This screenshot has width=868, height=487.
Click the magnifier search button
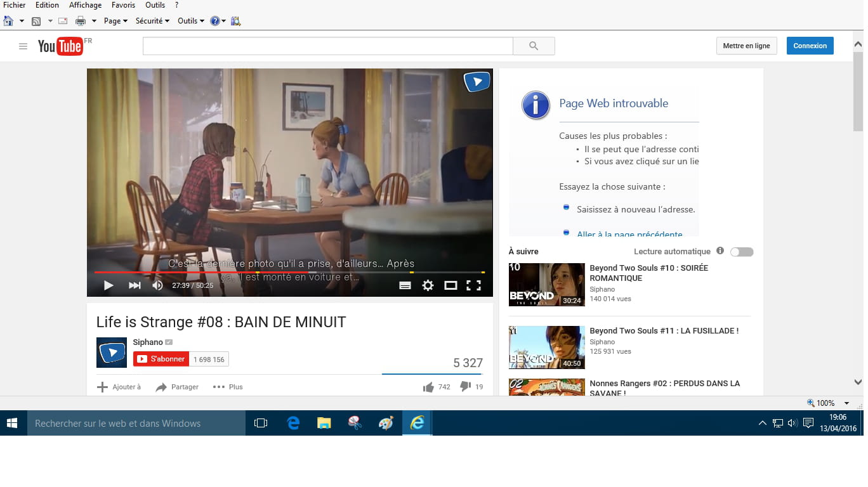[534, 46]
